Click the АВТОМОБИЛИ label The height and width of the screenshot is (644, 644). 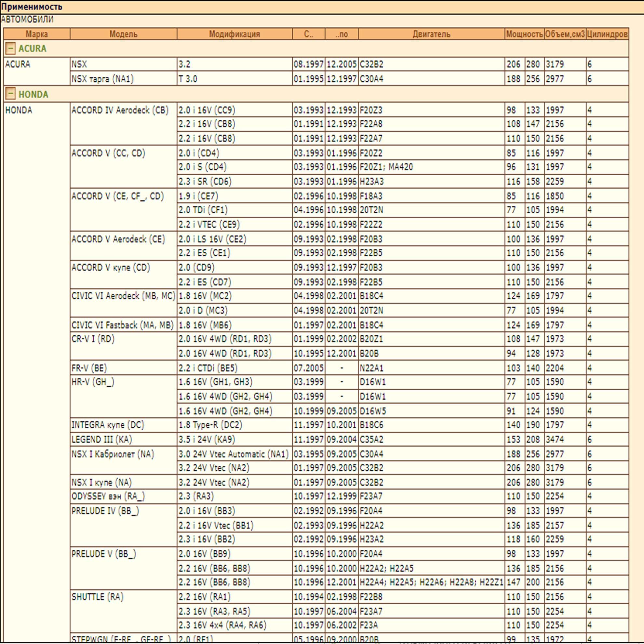coord(27,19)
